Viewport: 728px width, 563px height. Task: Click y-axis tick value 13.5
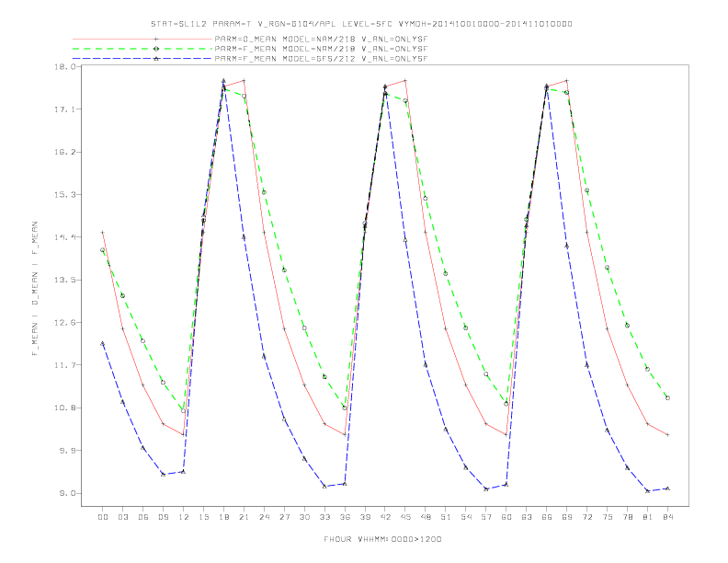(x=64, y=280)
